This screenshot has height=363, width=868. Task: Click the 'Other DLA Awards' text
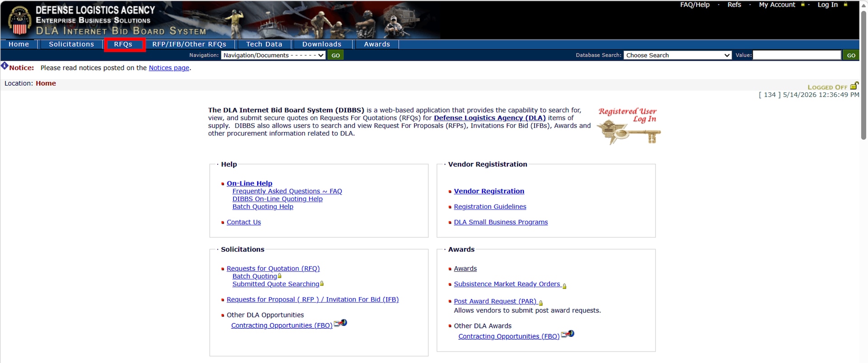(x=483, y=326)
